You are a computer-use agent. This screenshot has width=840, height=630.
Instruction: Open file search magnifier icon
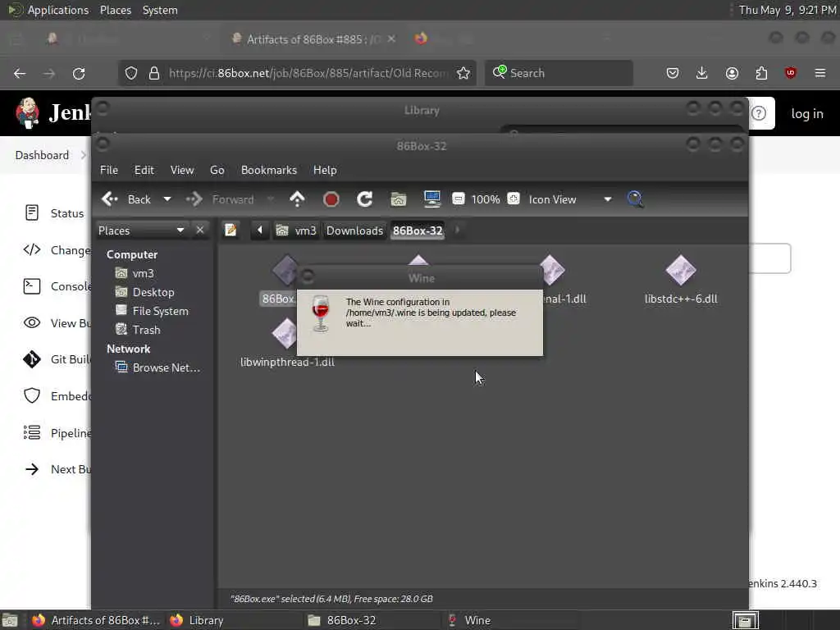pyautogui.click(x=636, y=199)
